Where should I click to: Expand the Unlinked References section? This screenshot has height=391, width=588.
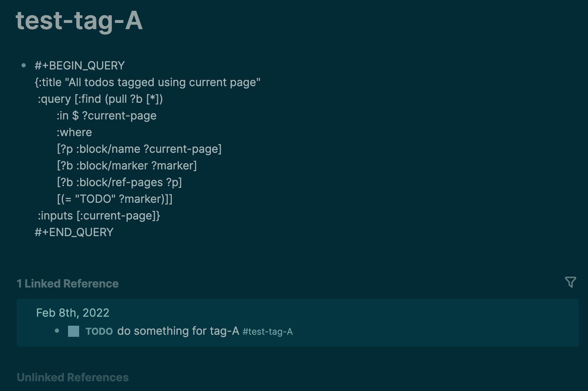(73, 377)
